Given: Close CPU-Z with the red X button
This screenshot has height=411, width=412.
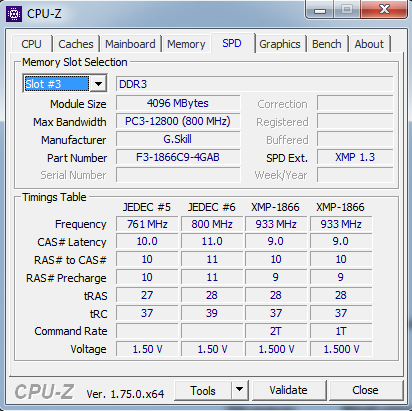Looking at the screenshot, I should (x=384, y=10).
